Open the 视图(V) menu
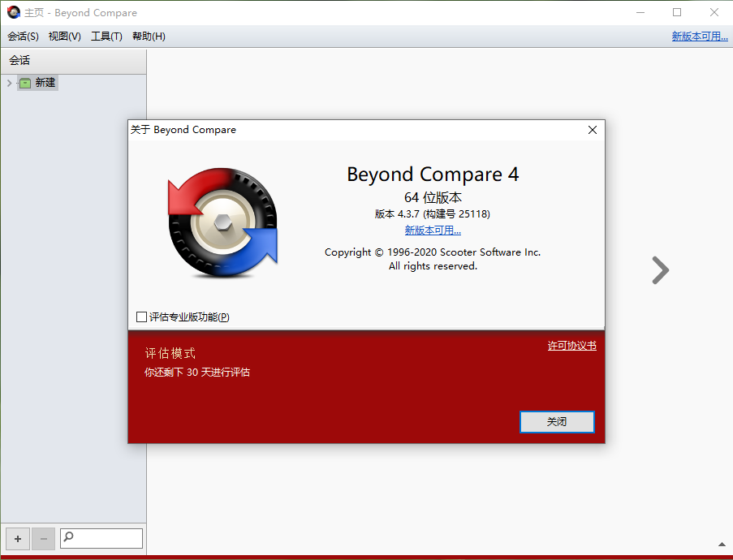The width and height of the screenshot is (733, 560). click(x=64, y=37)
